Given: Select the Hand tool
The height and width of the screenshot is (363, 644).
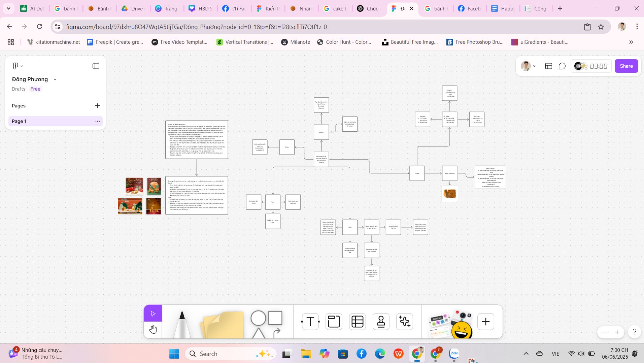Looking at the screenshot, I should pos(153,329).
